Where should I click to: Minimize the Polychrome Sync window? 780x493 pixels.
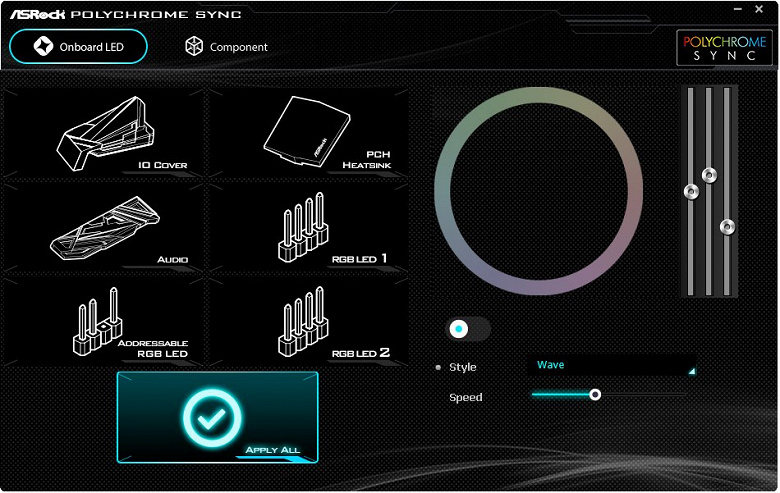tap(738, 9)
